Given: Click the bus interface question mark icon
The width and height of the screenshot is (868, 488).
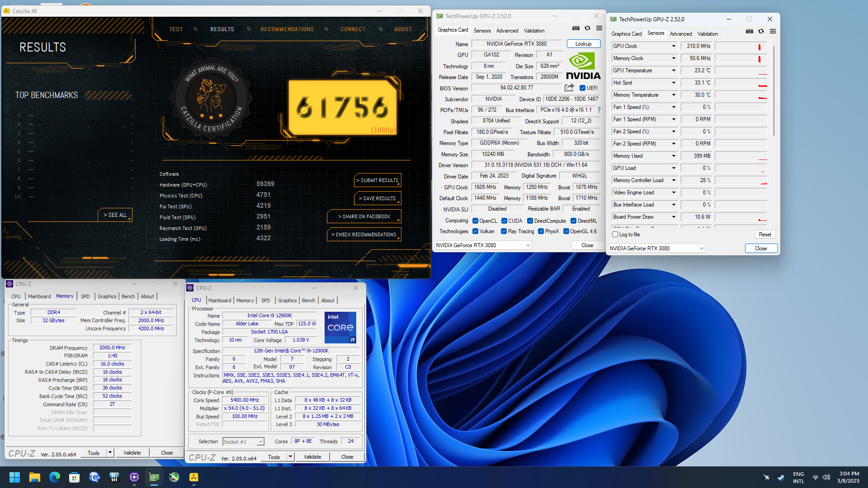Looking at the screenshot, I should tap(599, 110).
